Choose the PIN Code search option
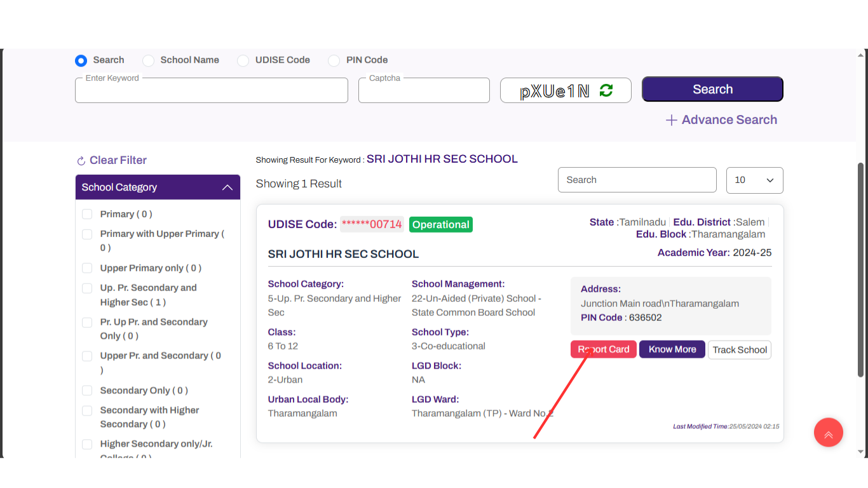Image resolution: width=868 pixels, height=488 pixels. click(334, 60)
